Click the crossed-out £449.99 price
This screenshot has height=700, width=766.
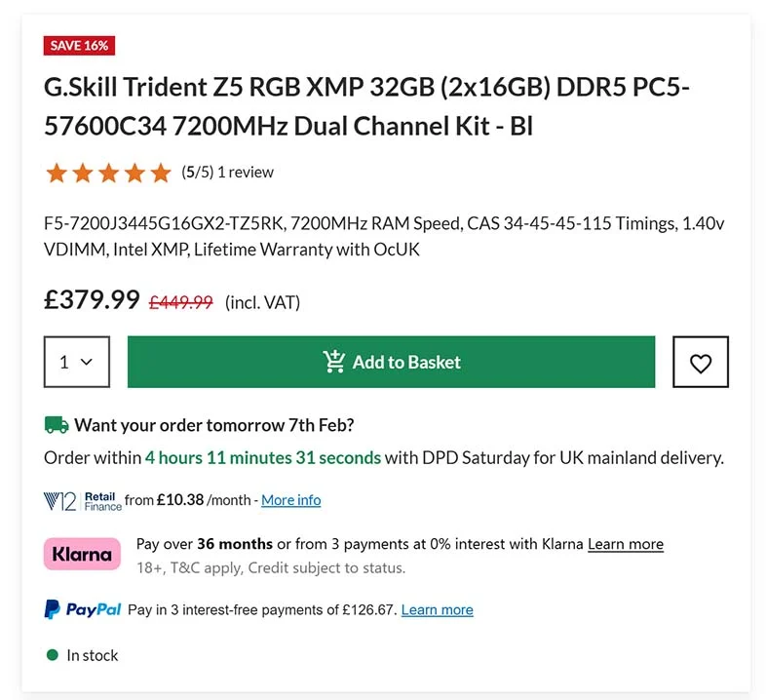[x=180, y=302]
